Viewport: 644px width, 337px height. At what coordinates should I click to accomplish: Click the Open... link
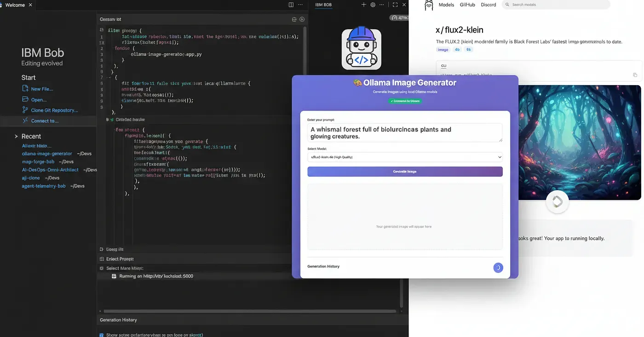tap(39, 99)
